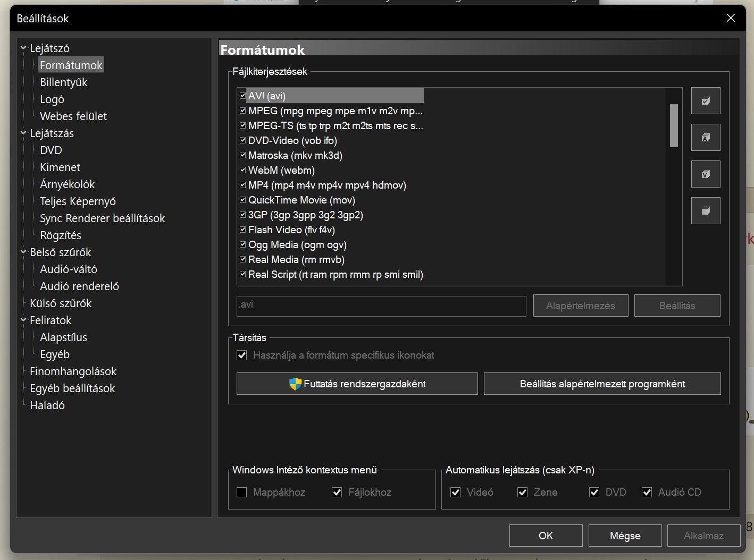Click the .avi extension input field
The height and width of the screenshot is (560, 754).
pos(381,306)
